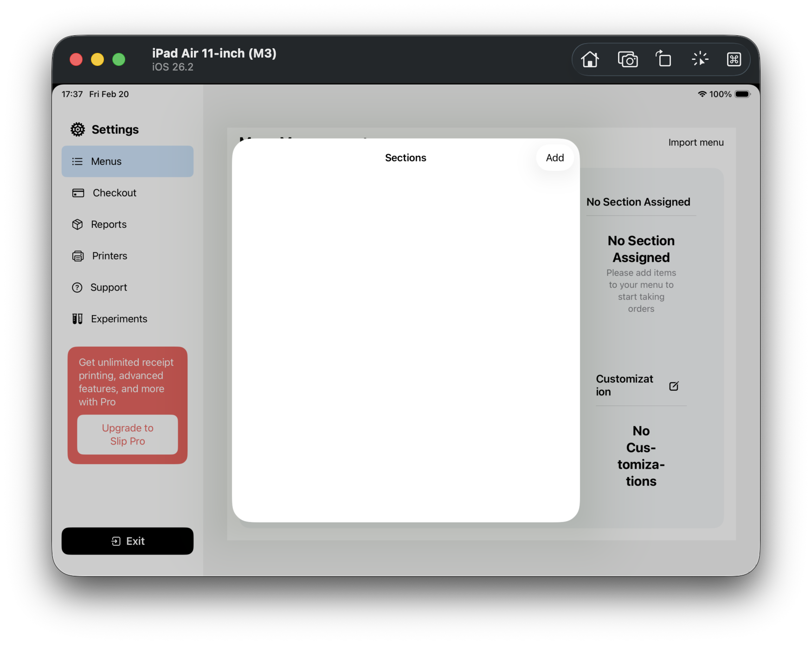Image resolution: width=812 pixels, height=645 pixels.
Task: Click the Experiments test tube icon
Action: [x=77, y=319]
